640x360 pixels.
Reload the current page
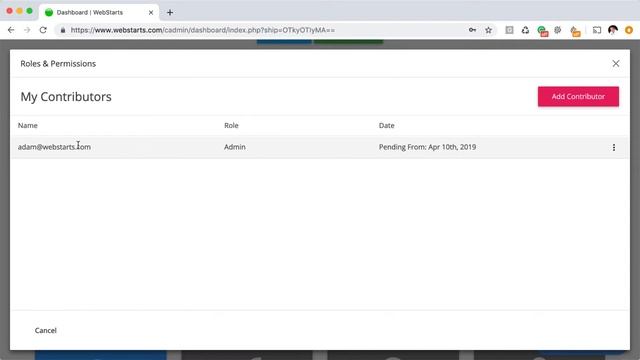(x=43, y=30)
